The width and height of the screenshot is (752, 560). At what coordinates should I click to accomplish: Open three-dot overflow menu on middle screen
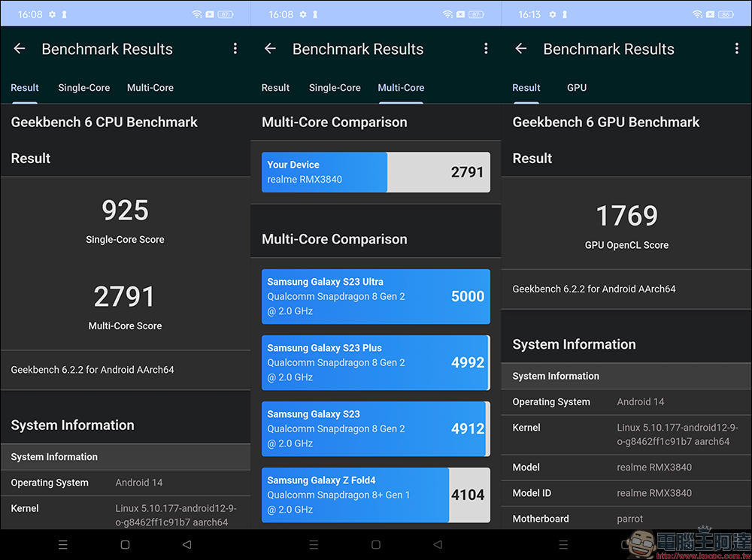pos(486,48)
